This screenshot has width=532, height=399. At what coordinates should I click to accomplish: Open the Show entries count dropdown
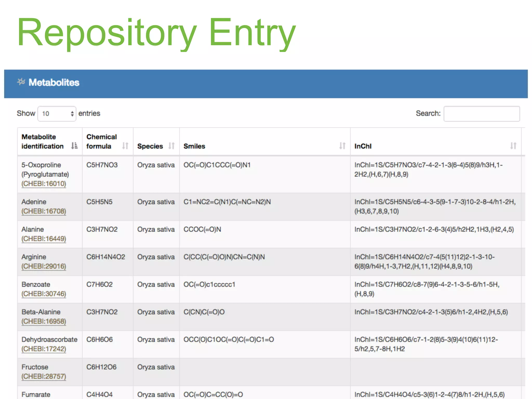[x=57, y=114]
